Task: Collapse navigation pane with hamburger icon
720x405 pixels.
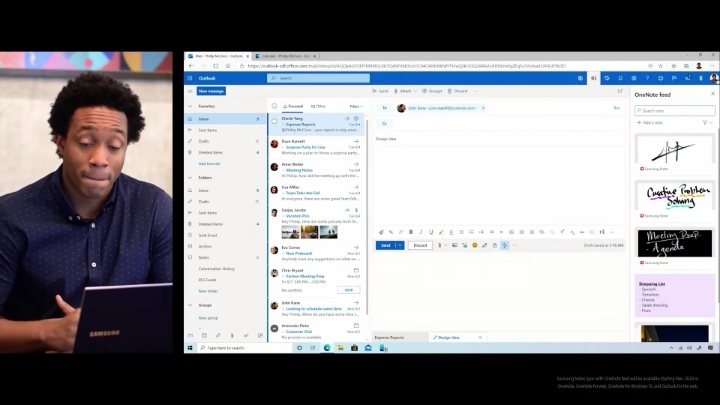Action: coord(190,91)
